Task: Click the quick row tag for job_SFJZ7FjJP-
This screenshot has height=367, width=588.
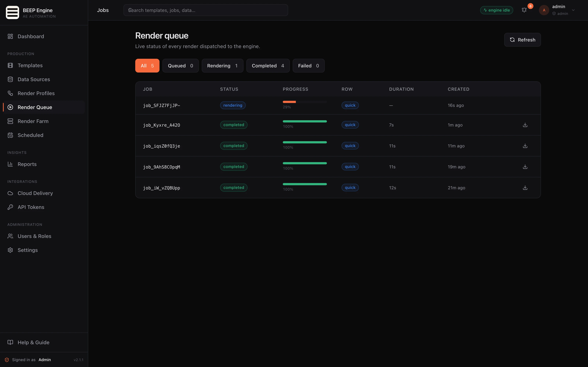Action: (350, 105)
